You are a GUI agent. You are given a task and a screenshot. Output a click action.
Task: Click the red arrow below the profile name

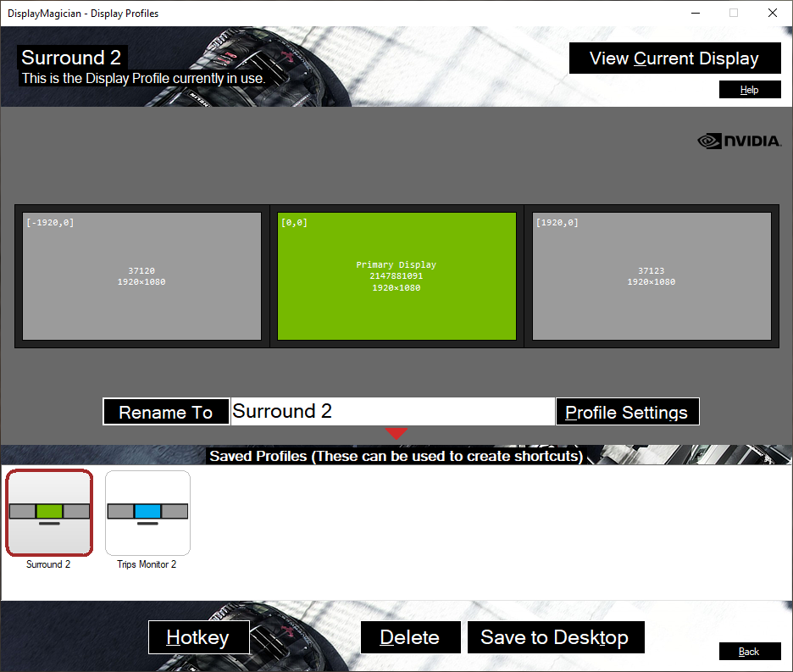tap(396, 433)
